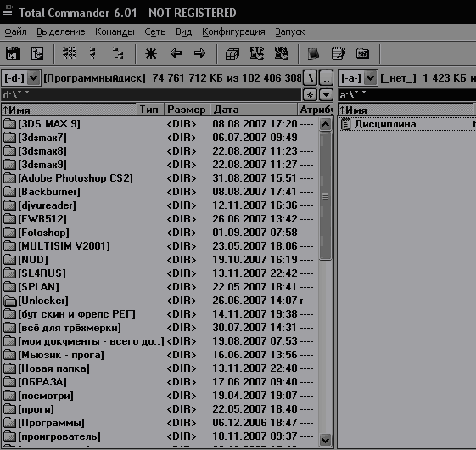Click the CD tree toolbar icon
This screenshot has height=450, width=476.
pos(37,53)
